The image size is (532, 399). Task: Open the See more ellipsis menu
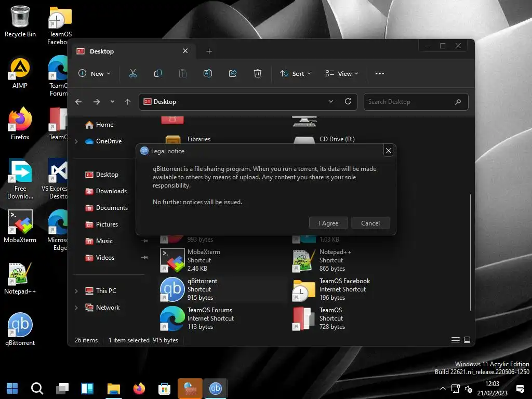coord(380,74)
